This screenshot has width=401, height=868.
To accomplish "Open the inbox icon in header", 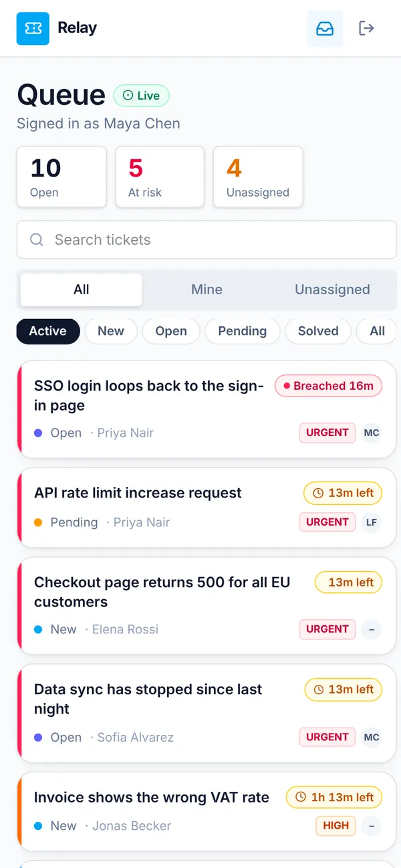I will coord(325,29).
